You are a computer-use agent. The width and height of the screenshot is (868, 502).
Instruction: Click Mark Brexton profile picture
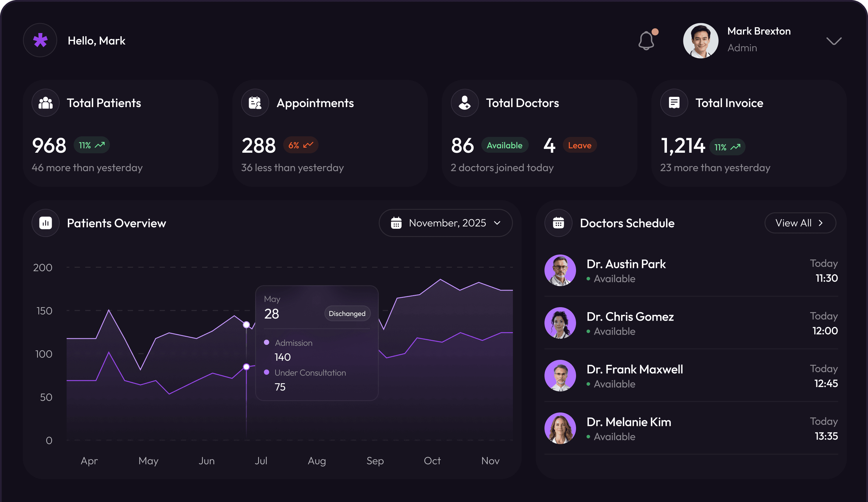tap(701, 41)
